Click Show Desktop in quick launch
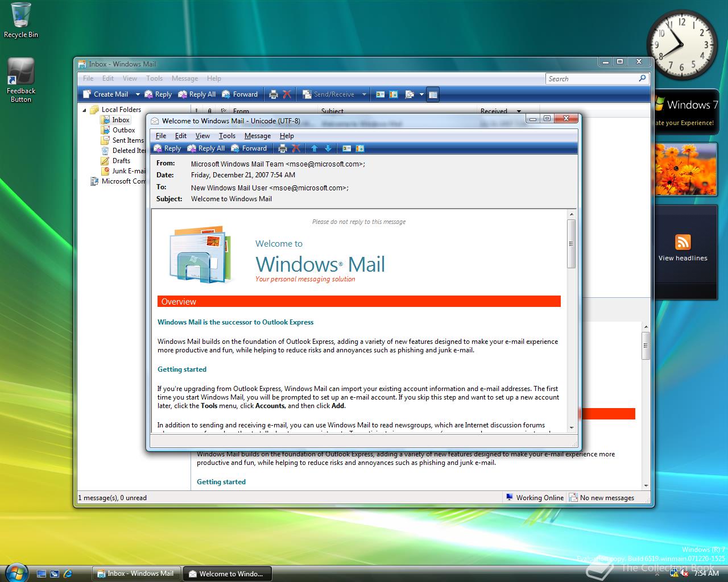This screenshot has height=582, width=728. pos(42,573)
